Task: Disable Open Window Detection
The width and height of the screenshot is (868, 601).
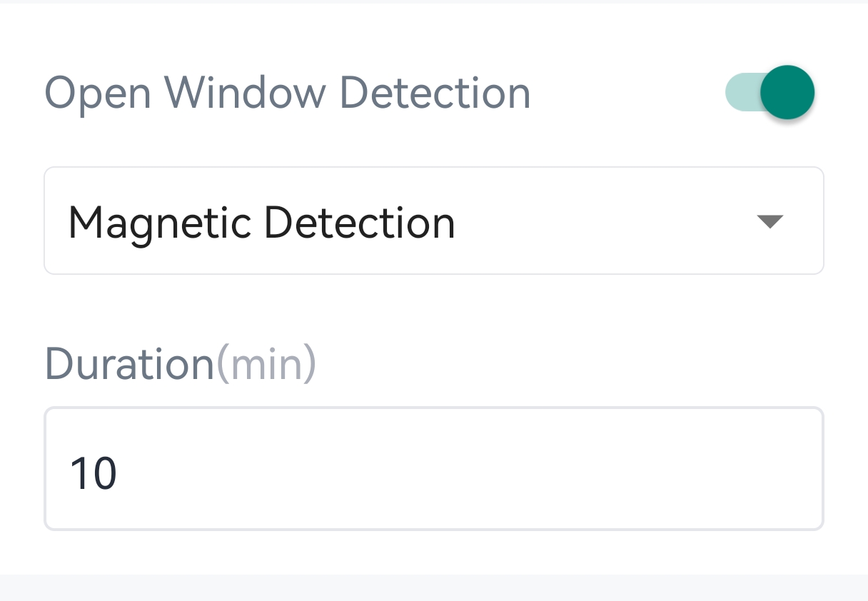Action: pyautogui.click(x=769, y=92)
